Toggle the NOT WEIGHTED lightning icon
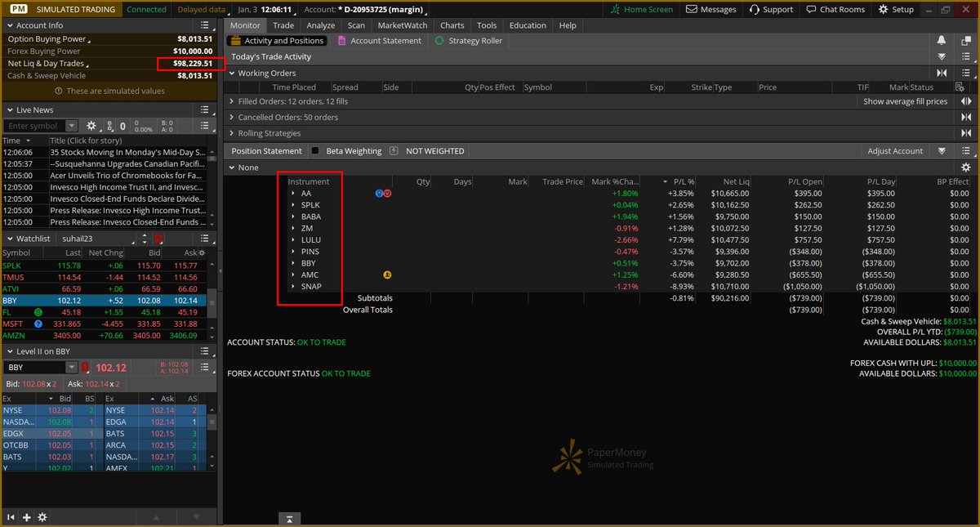This screenshot has height=527, width=980. tap(394, 151)
